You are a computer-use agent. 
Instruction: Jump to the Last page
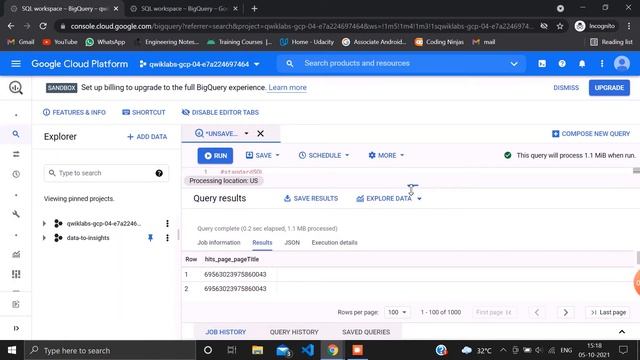608,312
